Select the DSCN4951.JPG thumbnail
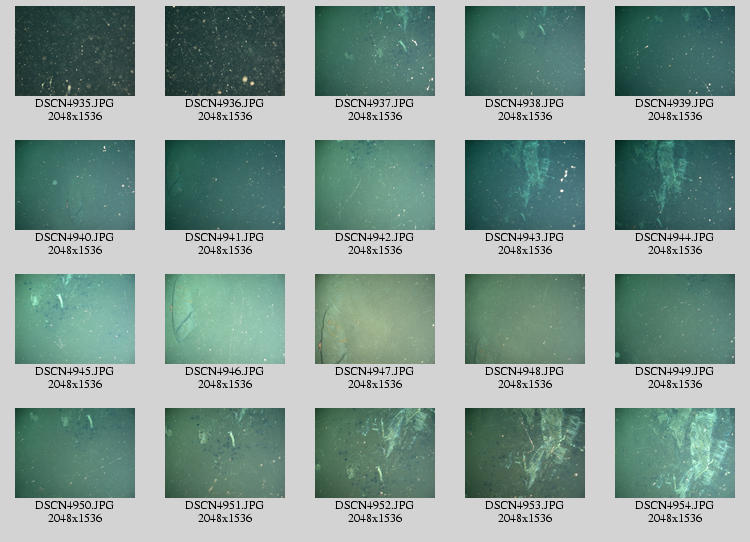 point(225,453)
